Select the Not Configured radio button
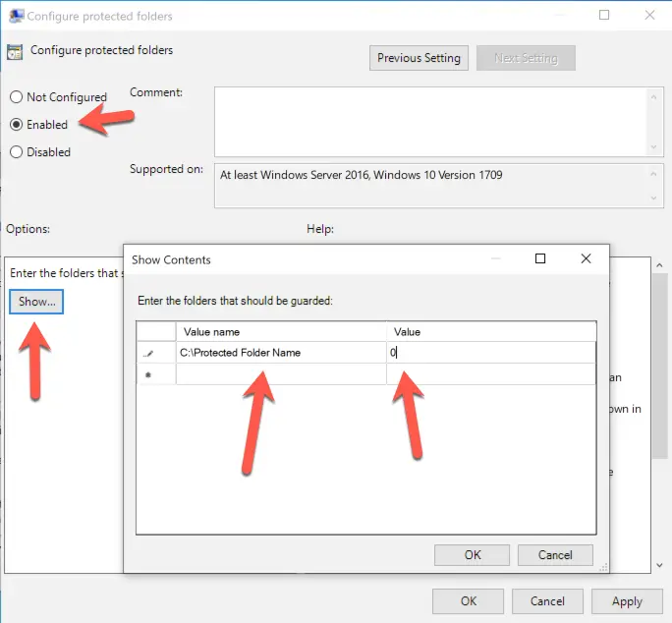This screenshot has height=623, width=672. click(x=16, y=97)
